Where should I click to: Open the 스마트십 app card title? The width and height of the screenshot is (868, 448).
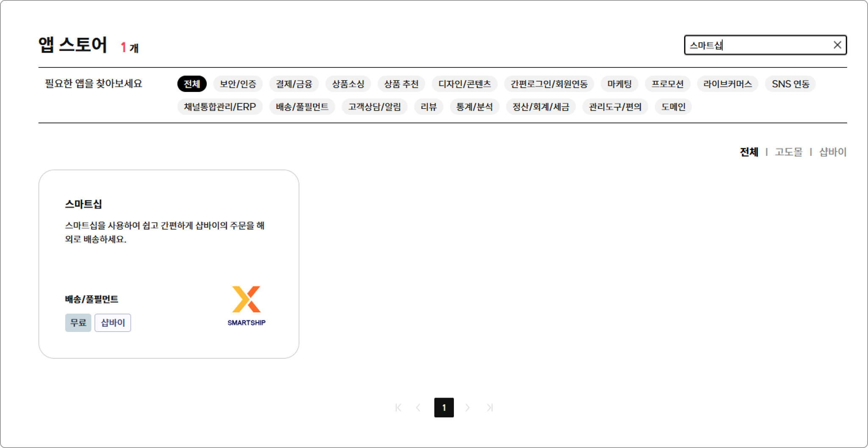pyautogui.click(x=83, y=204)
